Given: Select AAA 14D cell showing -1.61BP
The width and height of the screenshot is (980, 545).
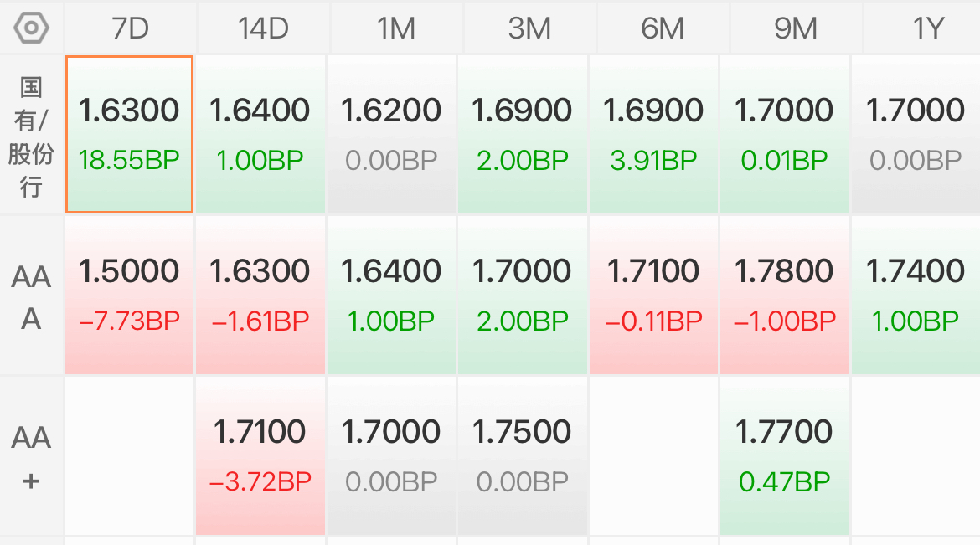Looking at the screenshot, I should point(260,295).
